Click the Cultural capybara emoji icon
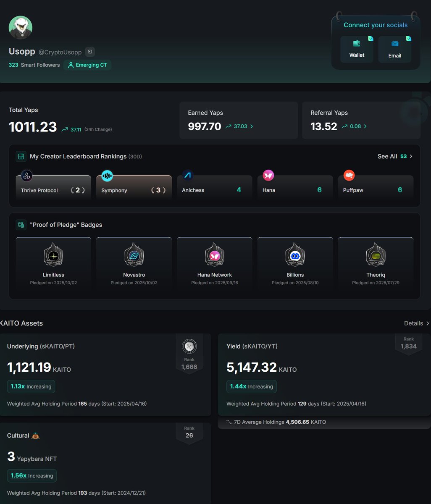 coord(36,436)
